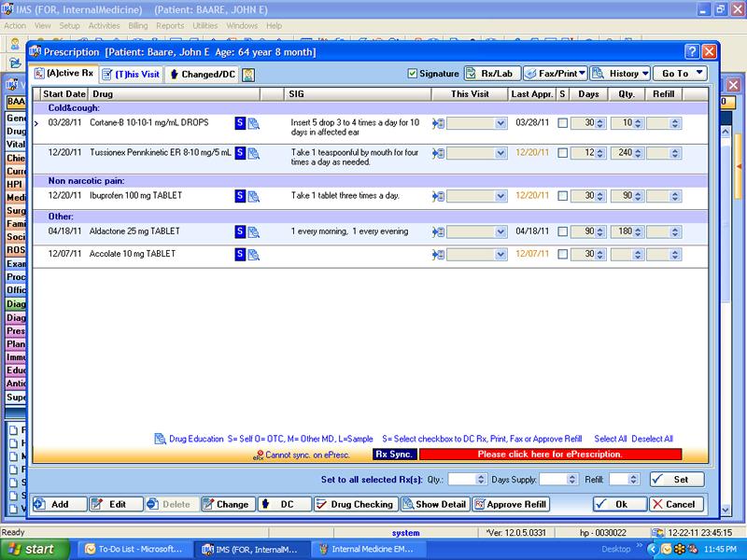The height and width of the screenshot is (560, 747).
Task: Click the patient photo icon beside Changed/DC tab
Action: [x=248, y=75]
